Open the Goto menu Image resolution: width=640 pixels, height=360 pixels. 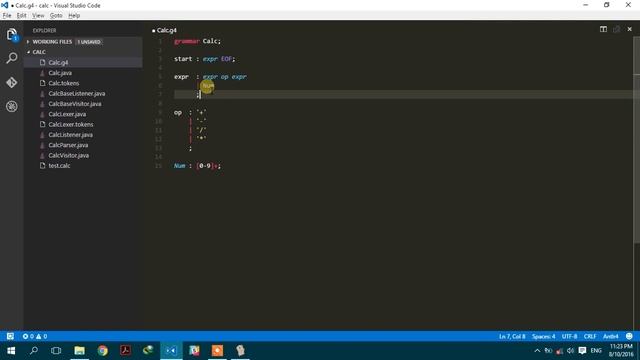click(x=56, y=16)
